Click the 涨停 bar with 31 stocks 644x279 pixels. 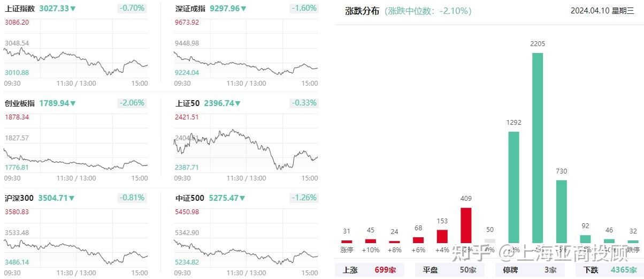tap(347, 241)
